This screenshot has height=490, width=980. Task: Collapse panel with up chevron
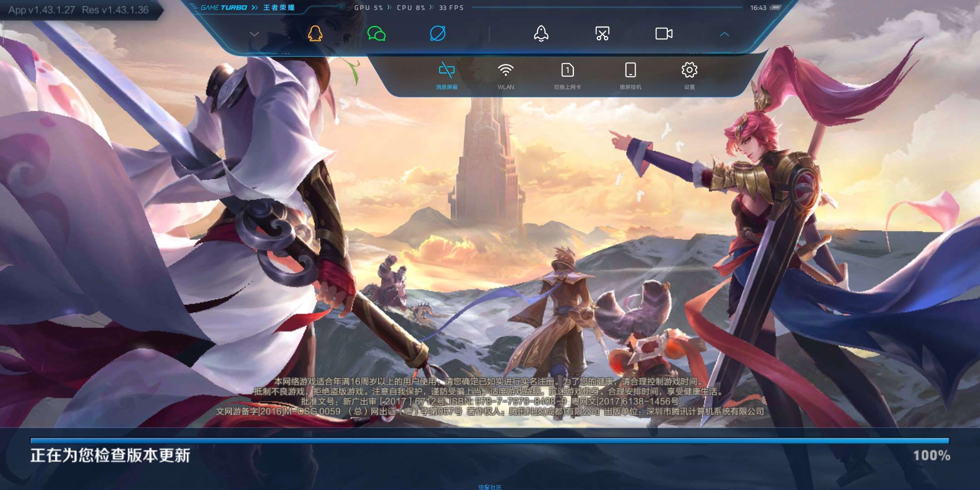725,34
